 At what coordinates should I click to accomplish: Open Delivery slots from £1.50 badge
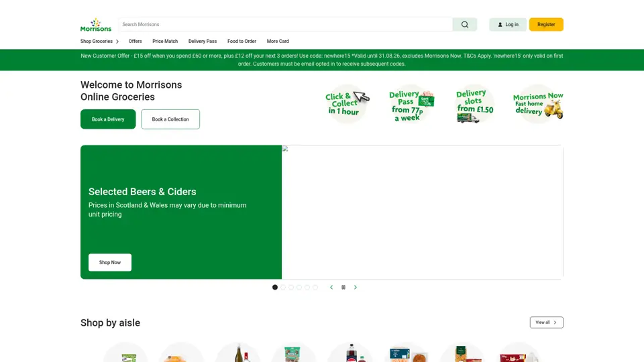tap(474, 105)
